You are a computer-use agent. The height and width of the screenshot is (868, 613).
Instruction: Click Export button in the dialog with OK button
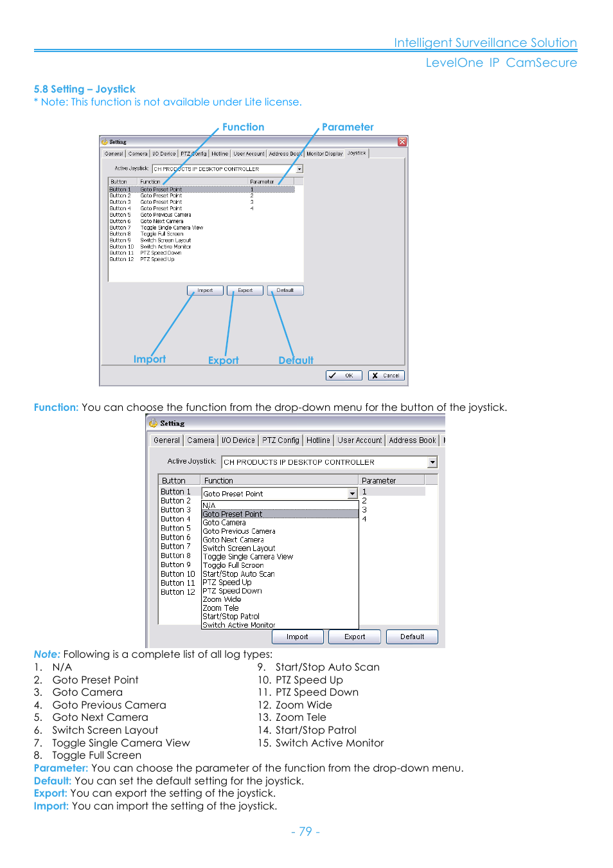245,291
